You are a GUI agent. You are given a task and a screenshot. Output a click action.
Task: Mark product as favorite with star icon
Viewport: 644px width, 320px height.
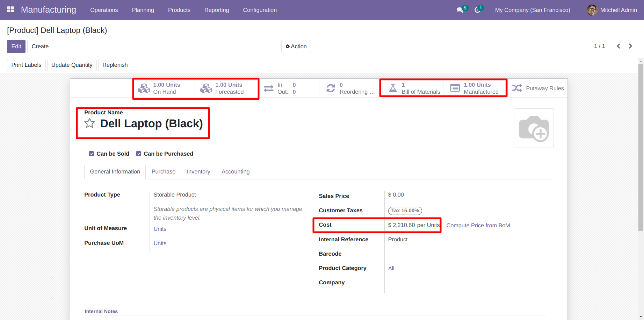[89, 123]
